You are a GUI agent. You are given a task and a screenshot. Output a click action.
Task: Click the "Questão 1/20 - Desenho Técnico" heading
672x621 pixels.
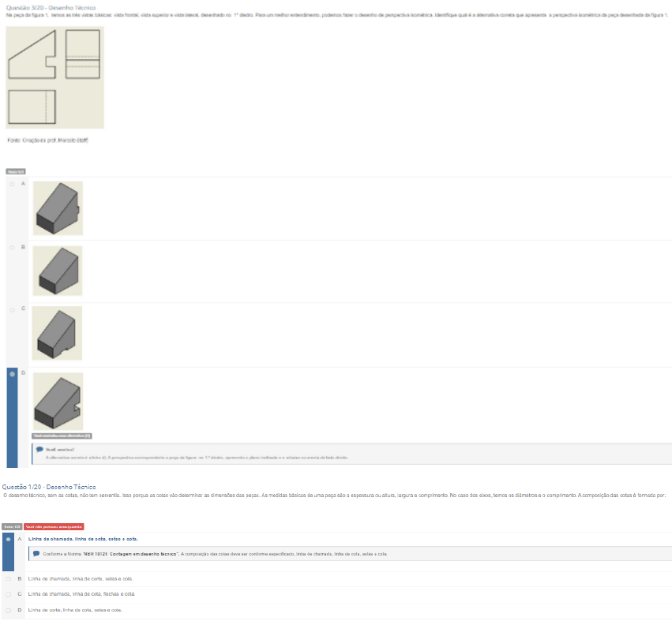(49, 487)
